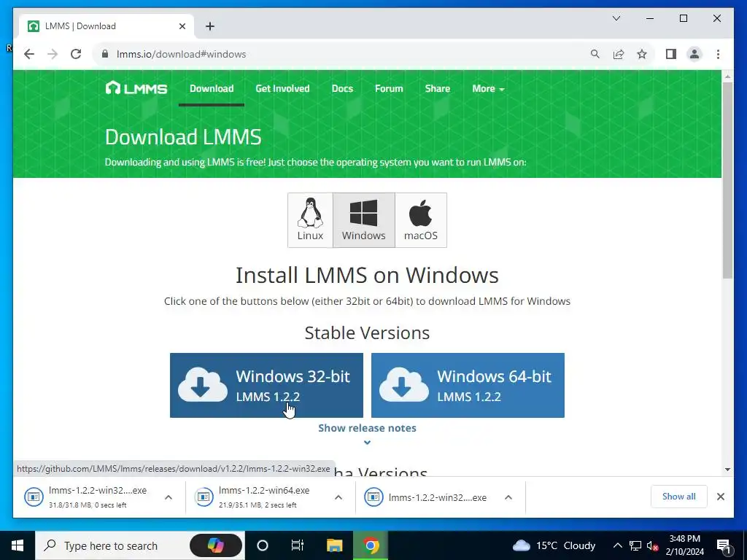Viewport: 747px width, 560px height.
Task: Close the LMMS | Download tab
Action: coord(182,26)
